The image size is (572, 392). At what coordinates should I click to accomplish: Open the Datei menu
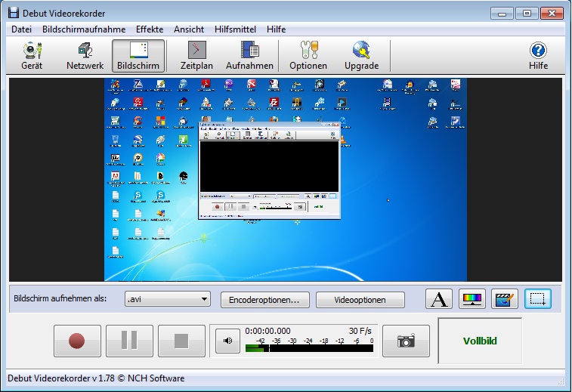click(21, 29)
